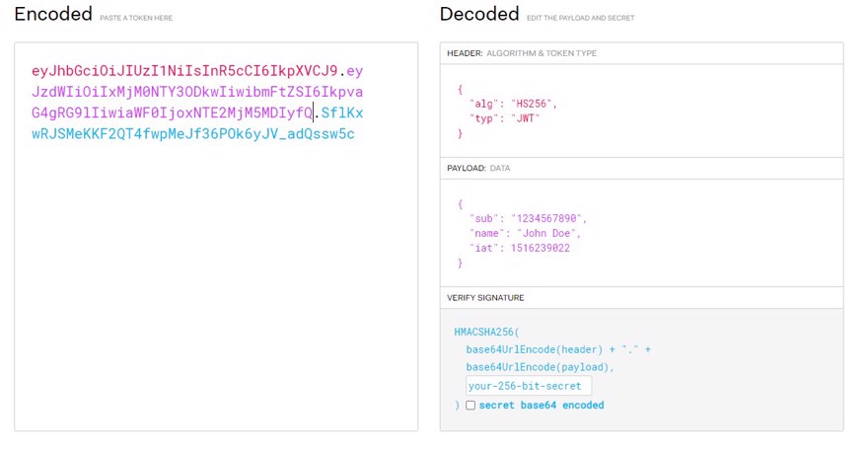Click the secret base64 encoded label text

[542, 406]
